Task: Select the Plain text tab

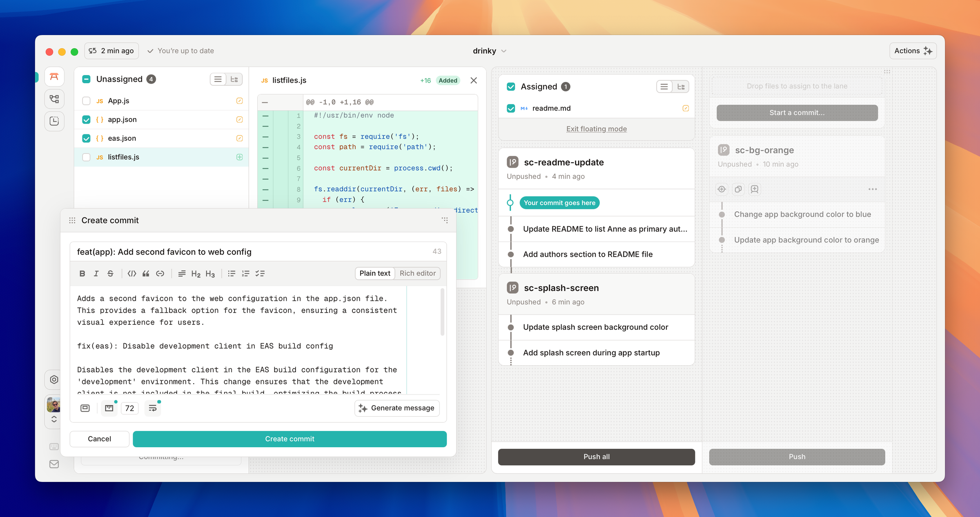Action: tap(374, 273)
